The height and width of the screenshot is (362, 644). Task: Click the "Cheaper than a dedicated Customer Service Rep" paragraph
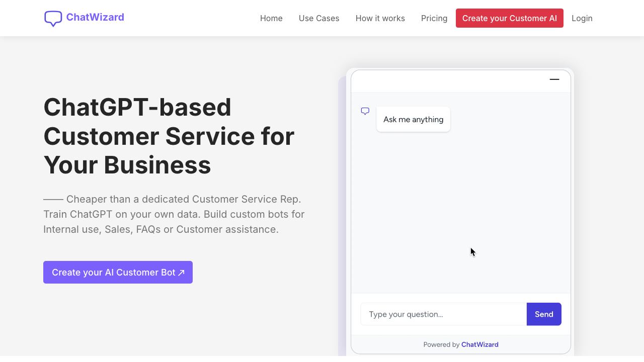(174, 214)
